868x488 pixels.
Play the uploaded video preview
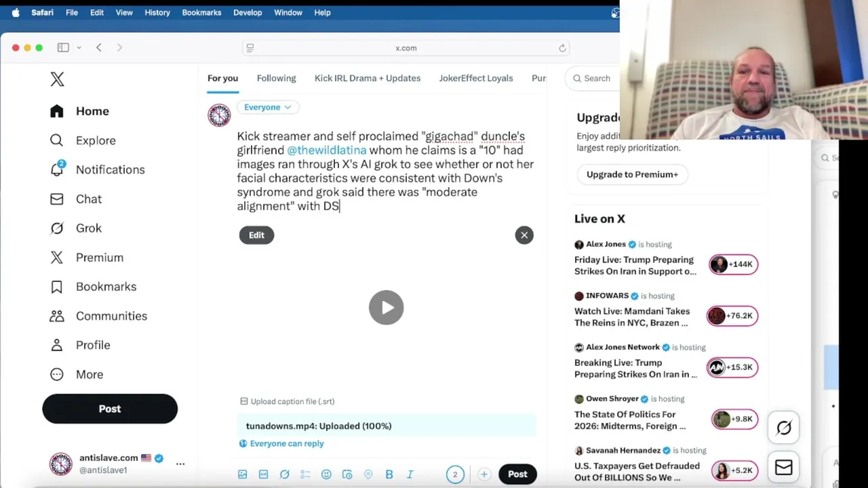pyautogui.click(x=387, y=308)
